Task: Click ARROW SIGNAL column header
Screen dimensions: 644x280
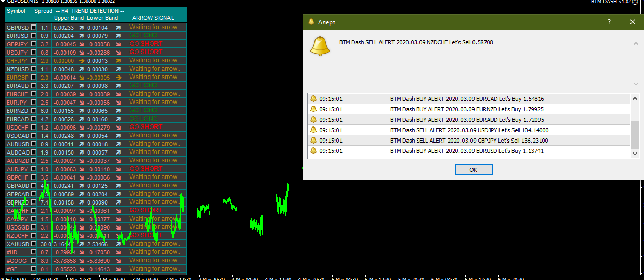Action: pyautogui.click(x=153, y=18)
